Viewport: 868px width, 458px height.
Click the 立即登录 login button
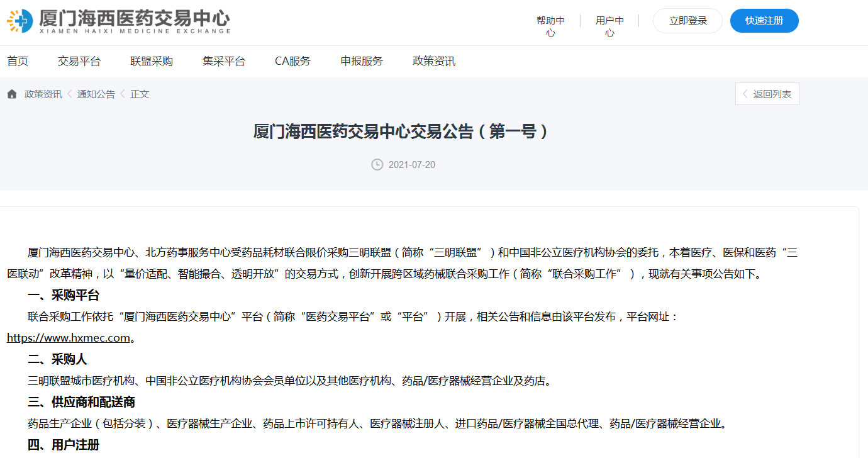(687, 21)
